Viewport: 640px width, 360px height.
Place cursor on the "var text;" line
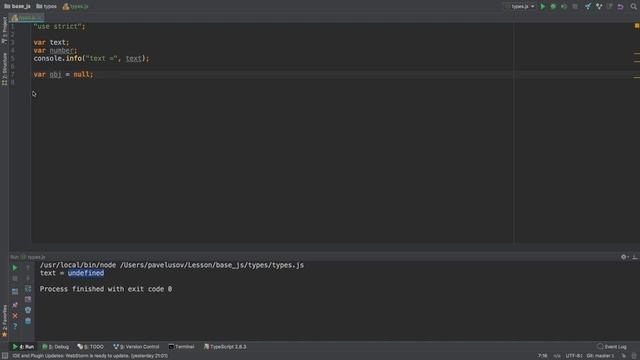click(51, 42)
